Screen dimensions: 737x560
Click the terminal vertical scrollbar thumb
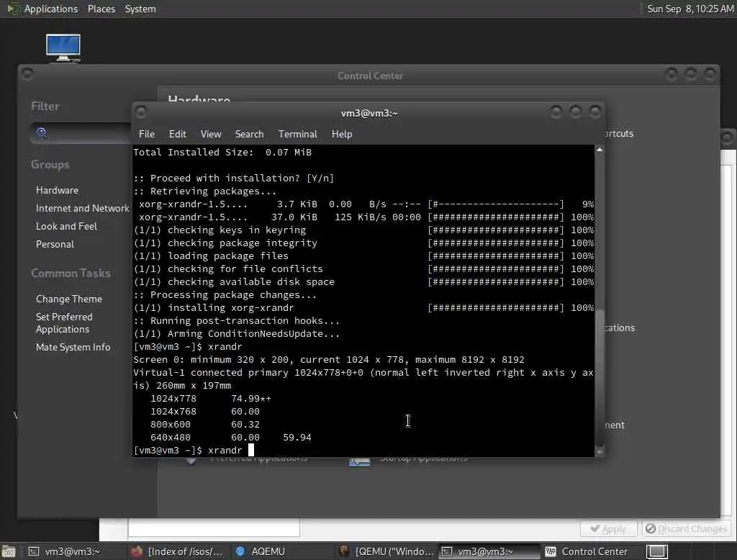coord(600,376)
